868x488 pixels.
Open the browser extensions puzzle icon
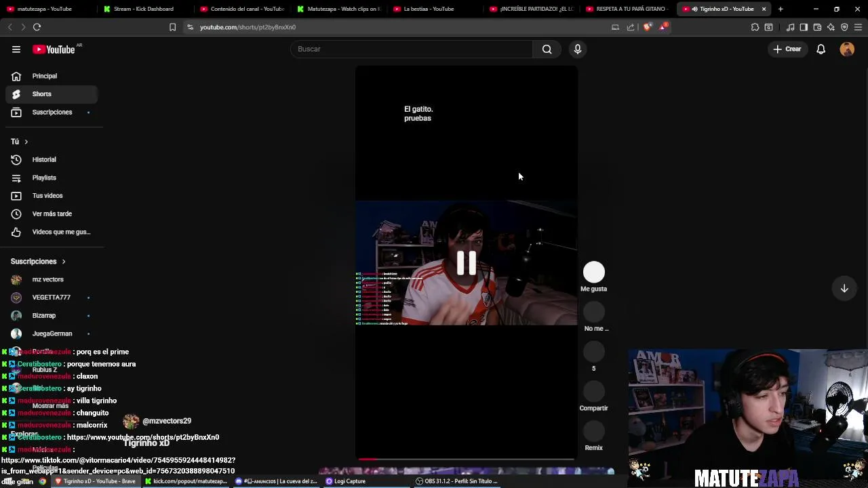coord(755,27)
